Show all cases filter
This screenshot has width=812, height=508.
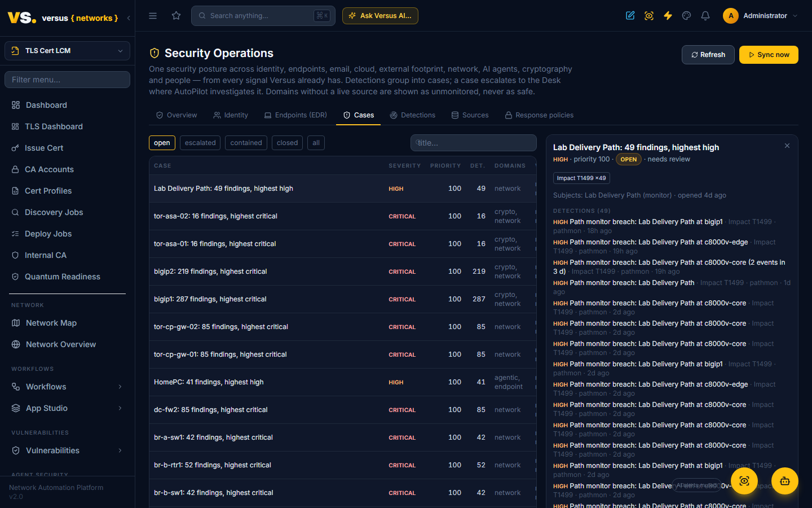(x=316, y=143)
